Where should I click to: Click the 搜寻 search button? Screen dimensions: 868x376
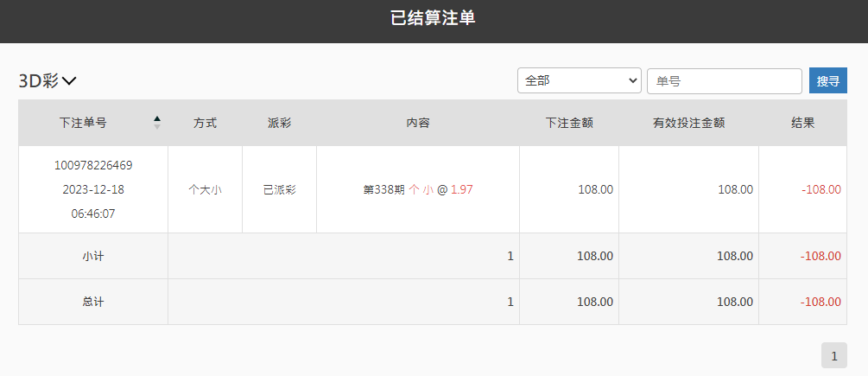pyautogui.click(x=827, y=81)
